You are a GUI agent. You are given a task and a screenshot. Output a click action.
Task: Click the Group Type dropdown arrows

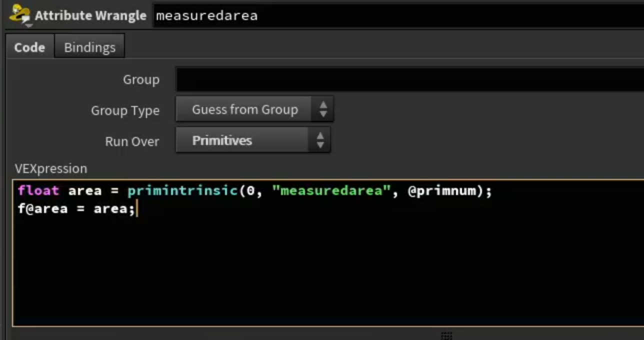coord(323,109)
